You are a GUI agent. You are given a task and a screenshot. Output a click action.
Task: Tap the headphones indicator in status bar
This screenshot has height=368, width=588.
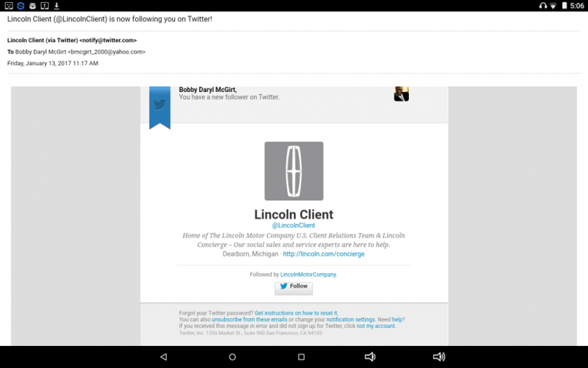542,6
